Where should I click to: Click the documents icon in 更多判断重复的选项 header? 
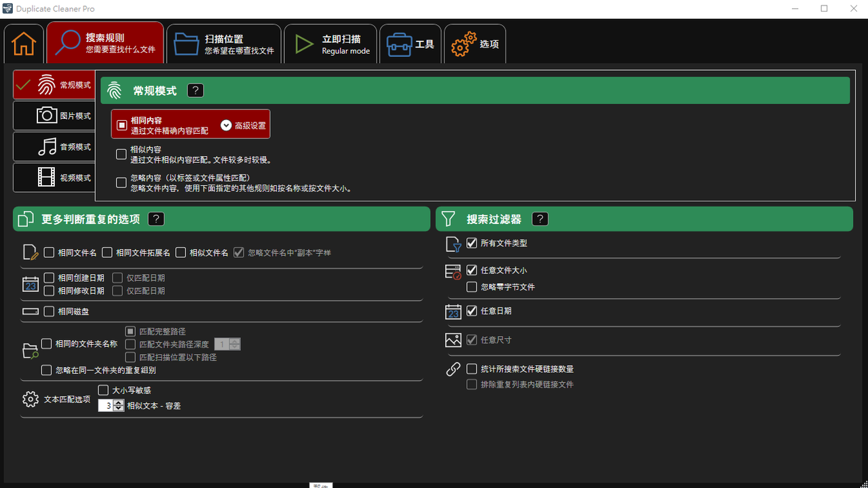coord(26,219)
